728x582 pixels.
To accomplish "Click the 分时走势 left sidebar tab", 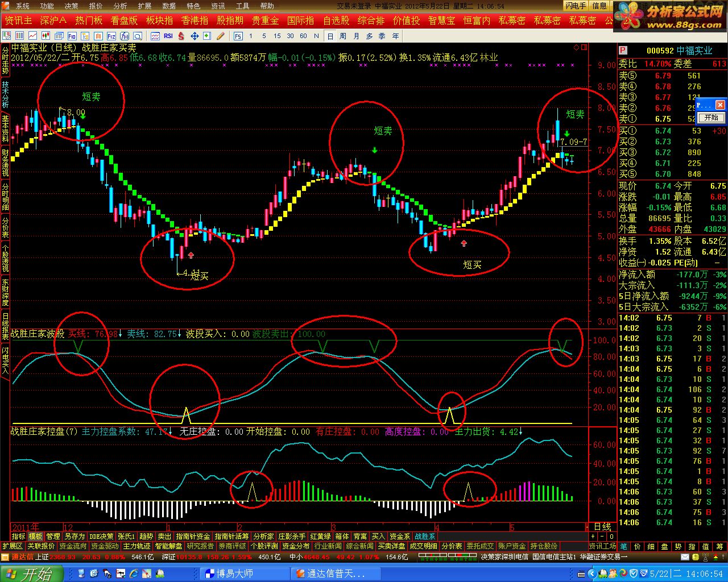I will [x=5, y=60].
